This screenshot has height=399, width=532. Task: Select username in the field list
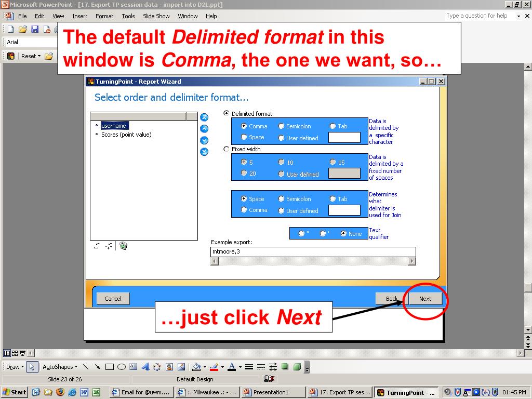[115, 126]
